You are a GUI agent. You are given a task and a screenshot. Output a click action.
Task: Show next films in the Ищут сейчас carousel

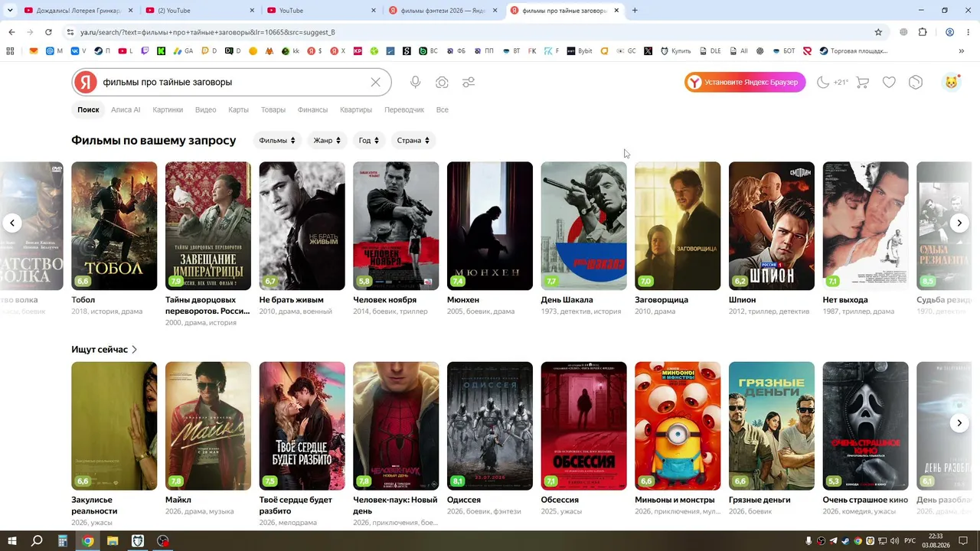pyautogui.click(x=959, y=422)
